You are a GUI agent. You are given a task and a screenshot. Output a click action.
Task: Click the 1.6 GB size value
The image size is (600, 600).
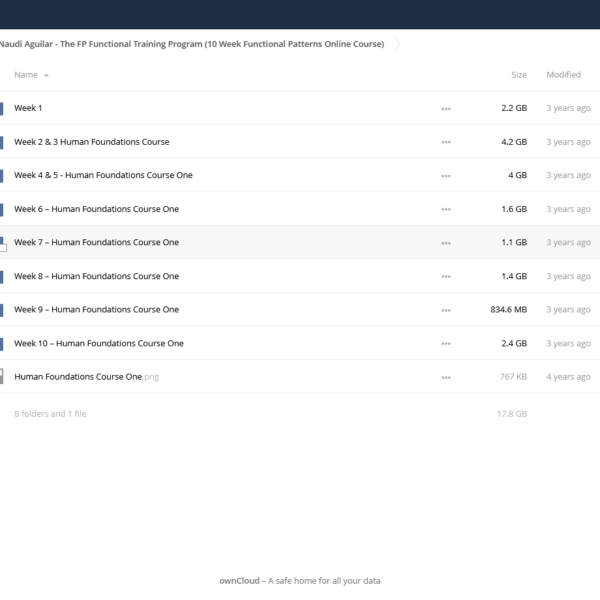click(514, 209)
